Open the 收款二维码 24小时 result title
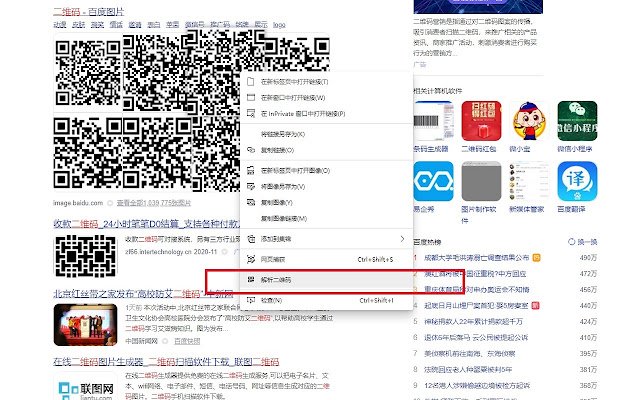The image size is (640, 400). coord(147,224)
